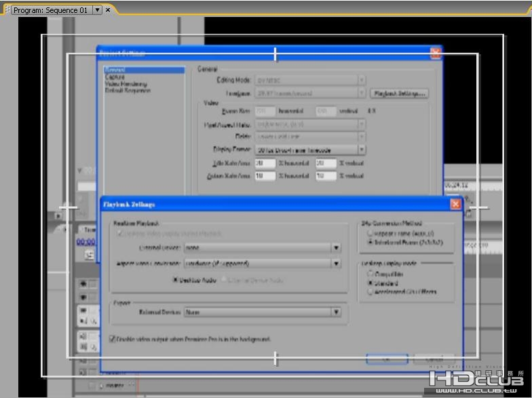Viewport: 532px width, 398px height.
Task: Select Capture in Project Settings list
Action: point(115,77)
